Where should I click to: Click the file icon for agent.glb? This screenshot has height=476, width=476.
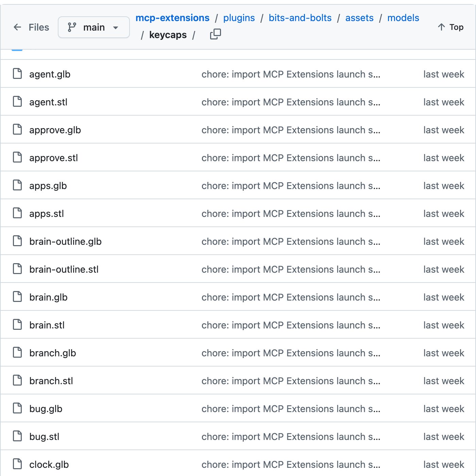pyautogui.click(x=17, y=74)
